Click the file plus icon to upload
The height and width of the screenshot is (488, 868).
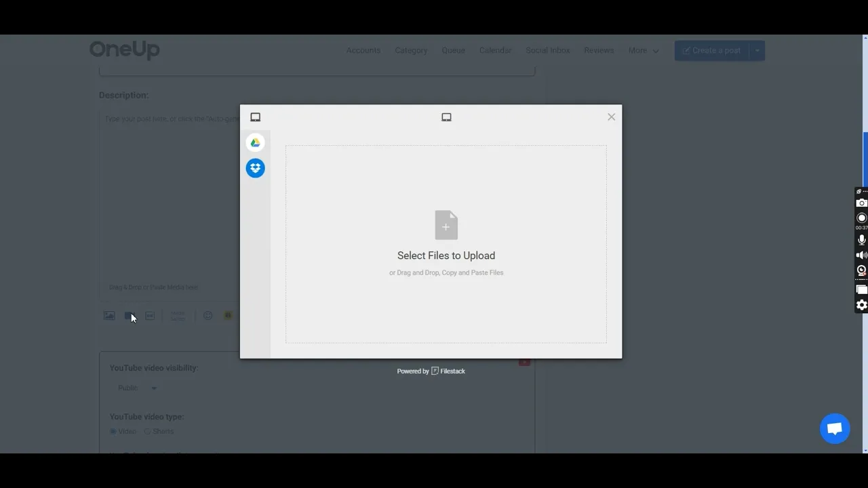pyautogui.click(x=446, y=225)
